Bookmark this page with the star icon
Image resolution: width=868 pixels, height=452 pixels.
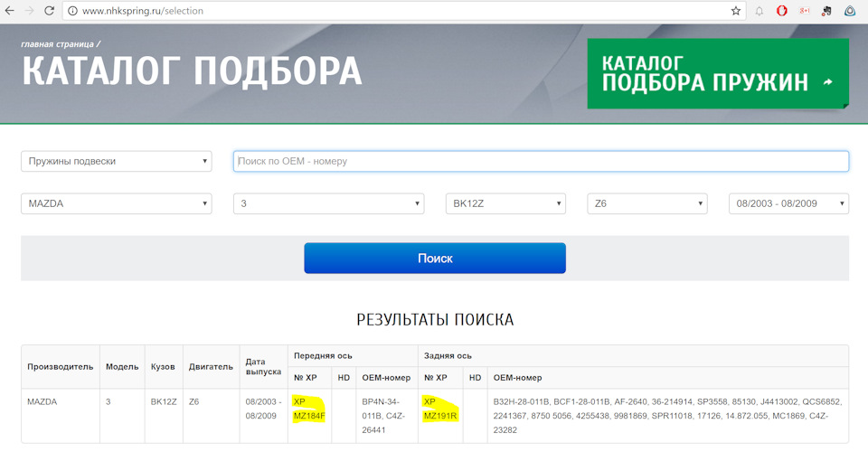click(x=736, y=11)
